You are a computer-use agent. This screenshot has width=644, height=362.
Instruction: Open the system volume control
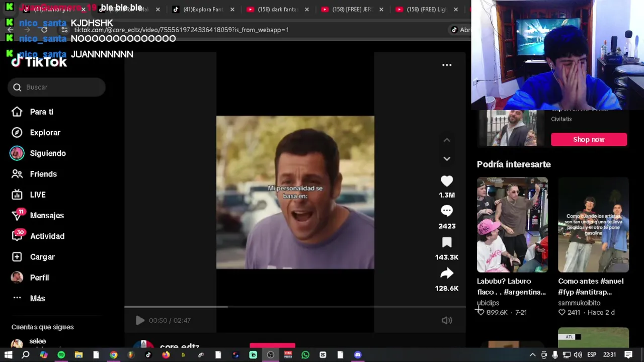click(x=578, y=355)
